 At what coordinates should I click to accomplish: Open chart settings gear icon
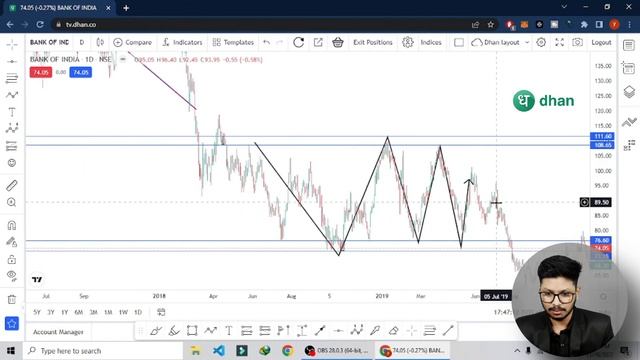click(x=541, y=42)
